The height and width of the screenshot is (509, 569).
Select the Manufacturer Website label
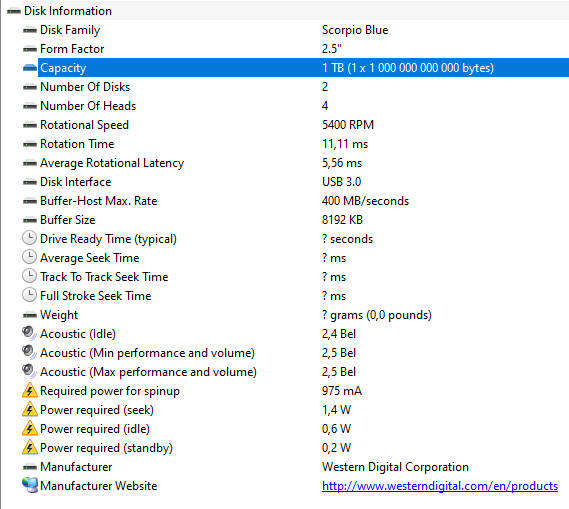point(98,486)
